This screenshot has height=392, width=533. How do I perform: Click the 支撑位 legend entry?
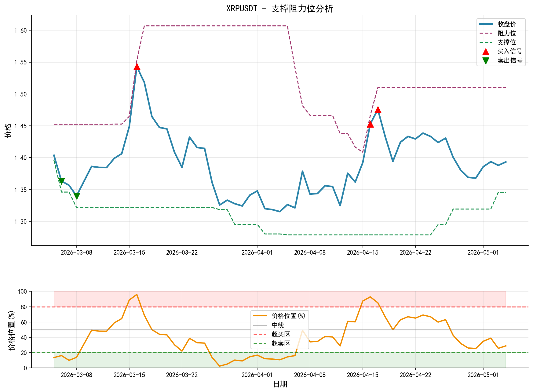click(x=501, y=42)
